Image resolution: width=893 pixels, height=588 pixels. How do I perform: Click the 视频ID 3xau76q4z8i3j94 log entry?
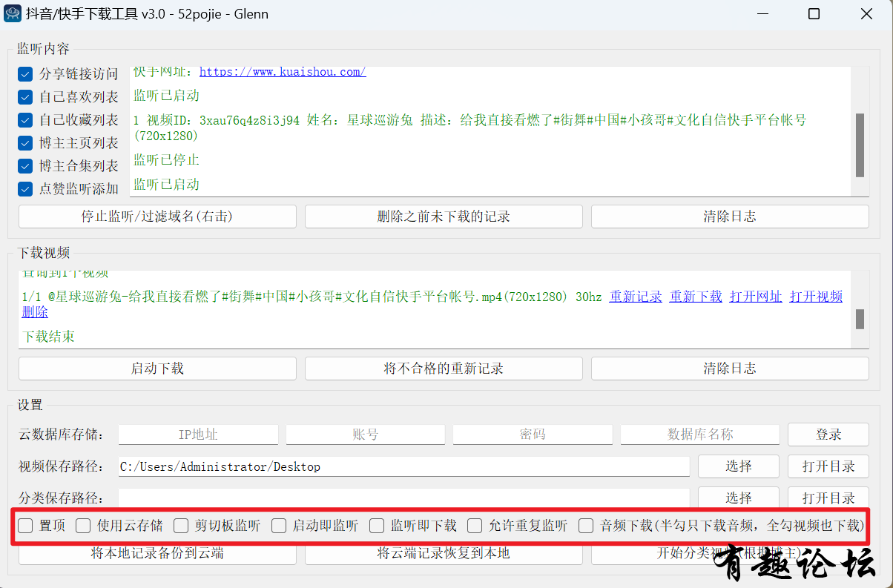pos(470,128)
